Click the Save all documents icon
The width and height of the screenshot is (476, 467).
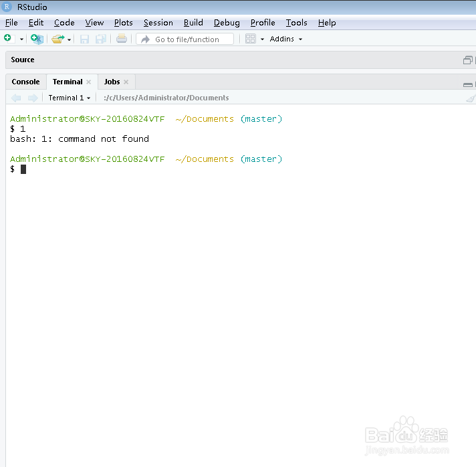[101, 39]
